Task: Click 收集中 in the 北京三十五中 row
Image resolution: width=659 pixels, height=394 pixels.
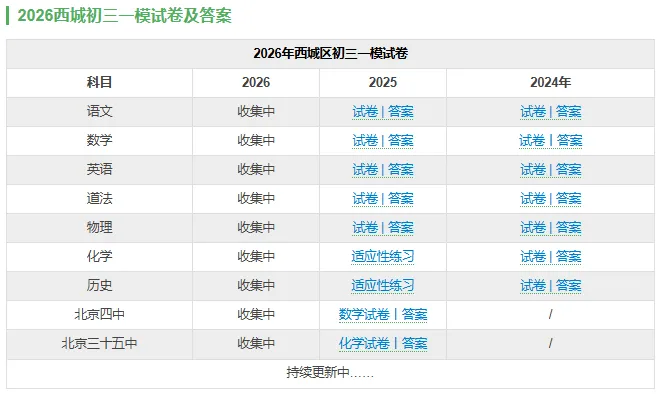Action: (x=256, y=344)
